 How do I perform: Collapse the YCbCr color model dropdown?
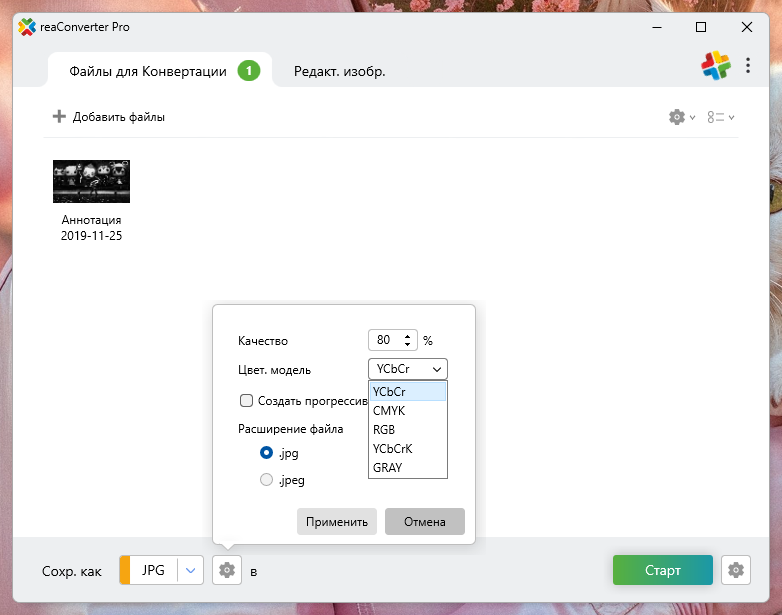pyautogui.click(x=407, y=369)
